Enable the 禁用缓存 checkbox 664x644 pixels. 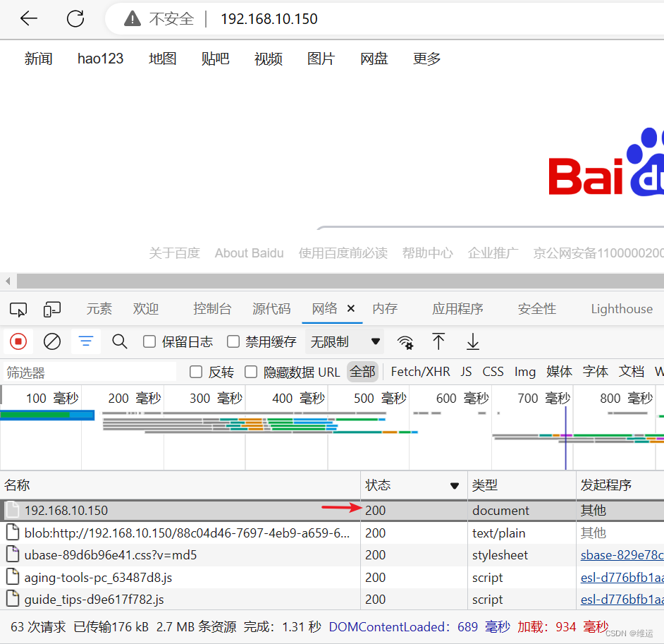233,341
